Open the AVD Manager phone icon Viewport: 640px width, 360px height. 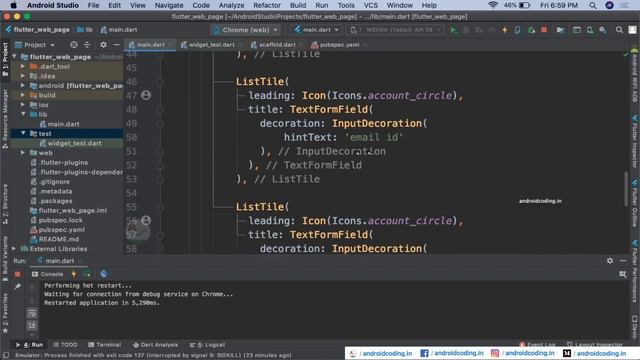point(590,30)
